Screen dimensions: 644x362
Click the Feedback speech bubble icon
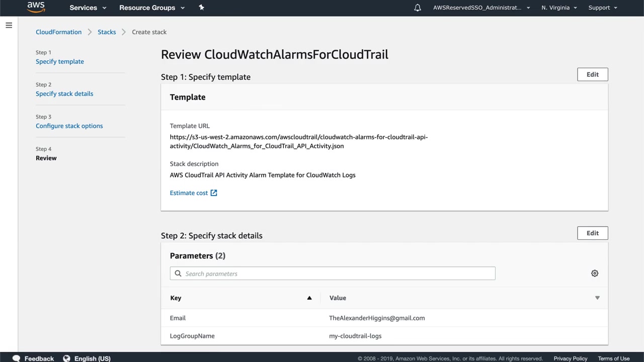(x=16, y=358)
